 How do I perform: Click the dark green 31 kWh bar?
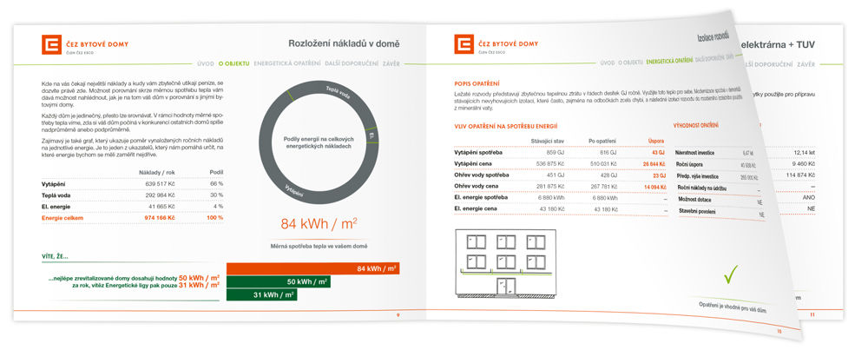click(261, 294)
